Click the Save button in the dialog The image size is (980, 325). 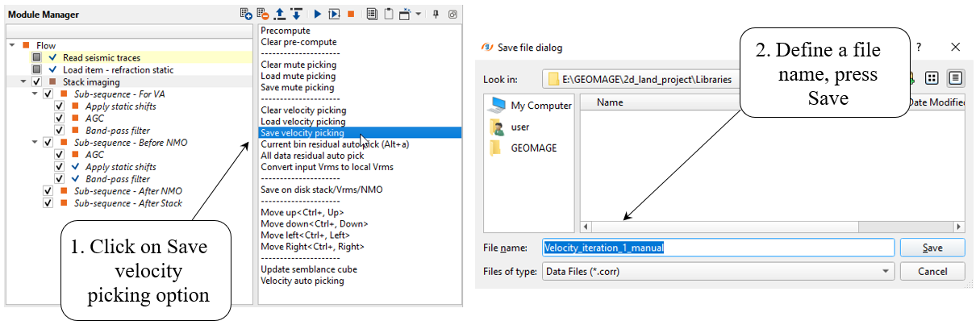click(932, 248)
